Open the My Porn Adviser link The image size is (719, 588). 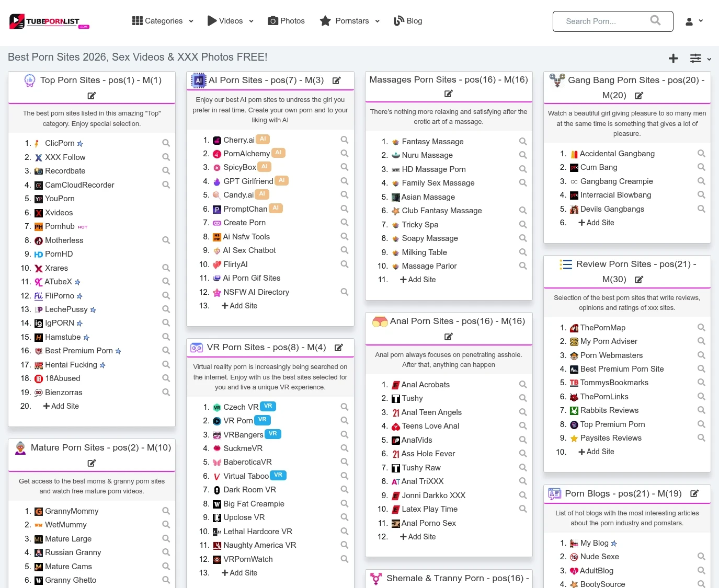coord(609,341)
